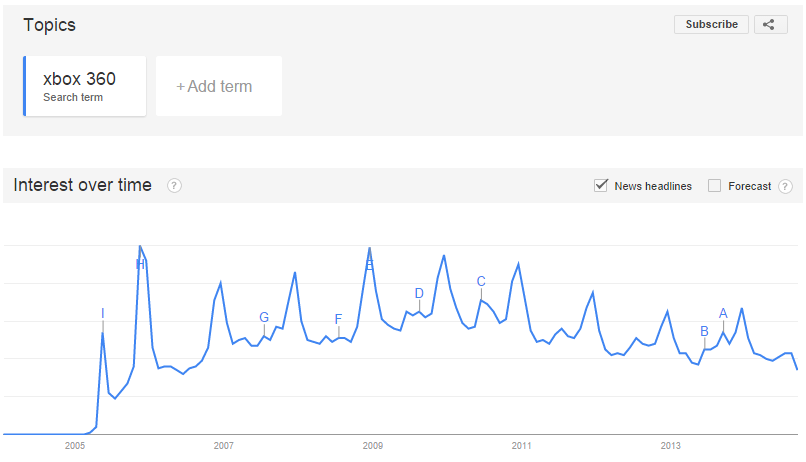The height and width of the screenshot is (462, 806).
Task: Open news headline marker E
Action: pyautogui.click(x=369, y=265)
